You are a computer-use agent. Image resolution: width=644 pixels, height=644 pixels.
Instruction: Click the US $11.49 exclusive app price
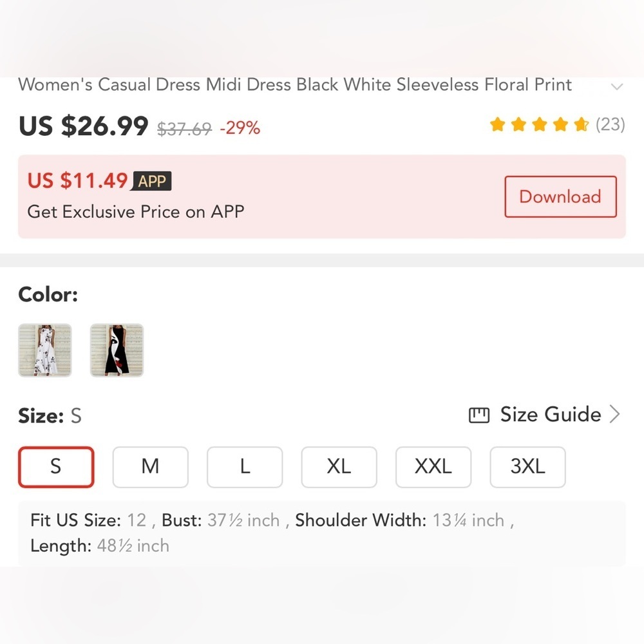77,181
